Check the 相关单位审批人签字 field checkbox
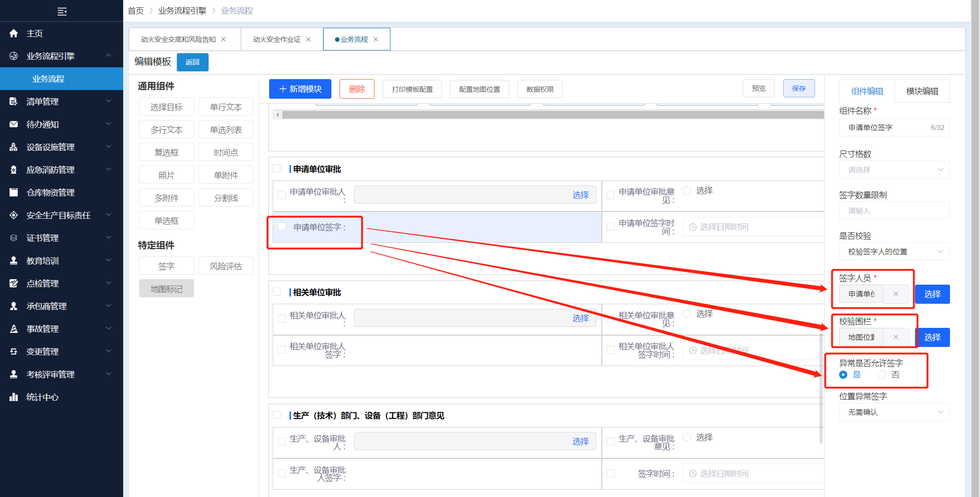The image size is (980, 497). coord(282,350)
